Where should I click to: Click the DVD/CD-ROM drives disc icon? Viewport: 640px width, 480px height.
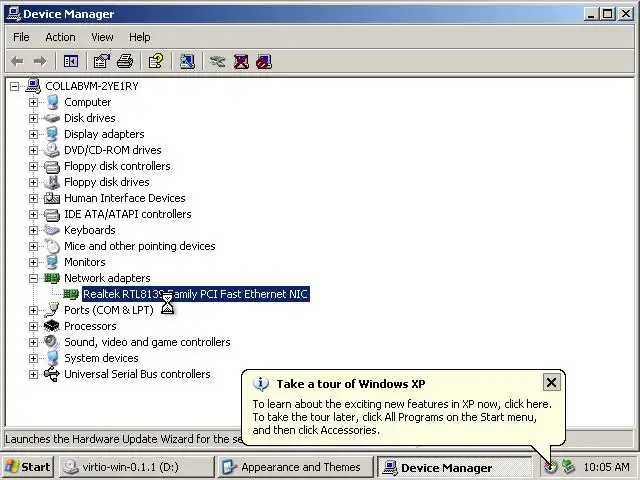(52, 150)
